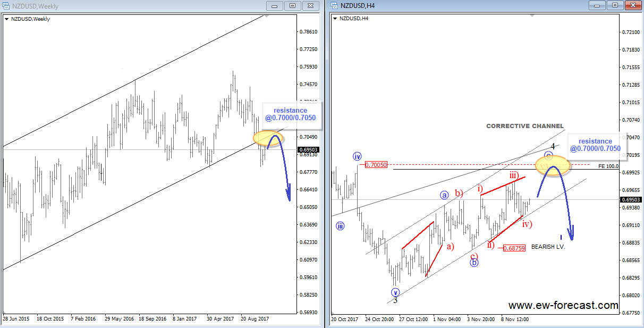Maximize the NZDUSD,H4 chart window
This screenshot has height=328, width=644.
(614, 5)
